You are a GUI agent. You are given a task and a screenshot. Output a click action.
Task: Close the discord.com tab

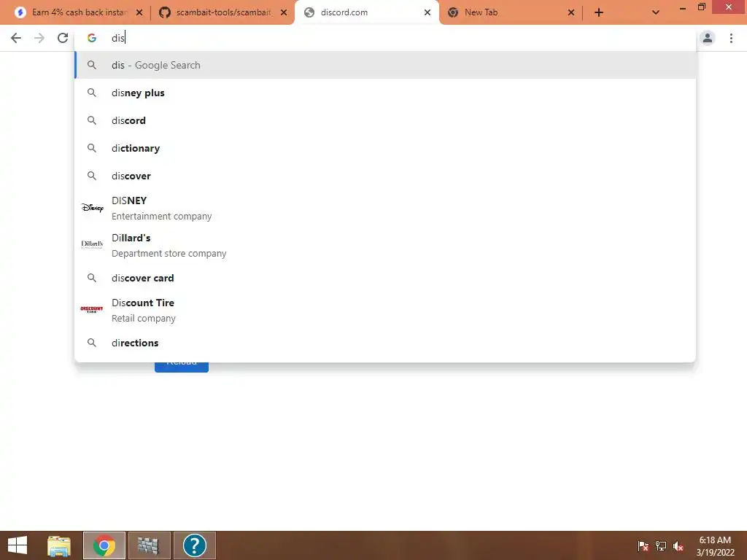coord(427,12)
